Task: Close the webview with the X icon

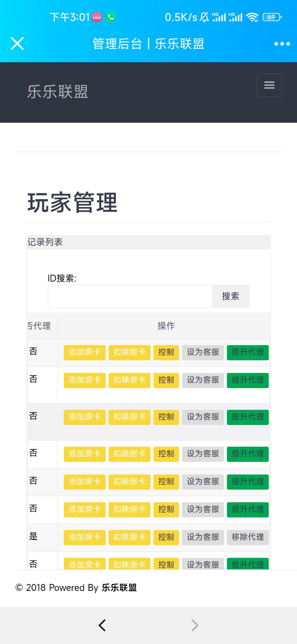Action: 17,44
